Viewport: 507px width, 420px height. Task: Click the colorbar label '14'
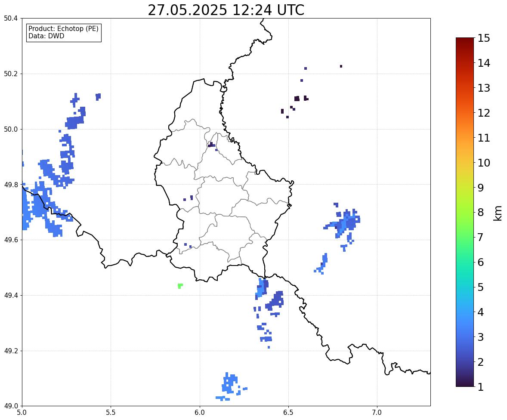(484, 63)
